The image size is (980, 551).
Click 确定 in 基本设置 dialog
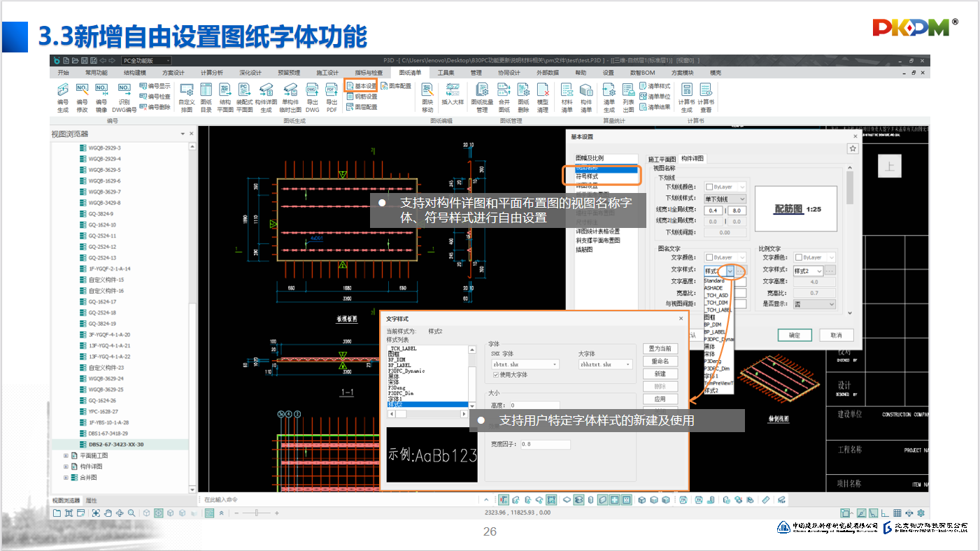click(x=795, y=335)
